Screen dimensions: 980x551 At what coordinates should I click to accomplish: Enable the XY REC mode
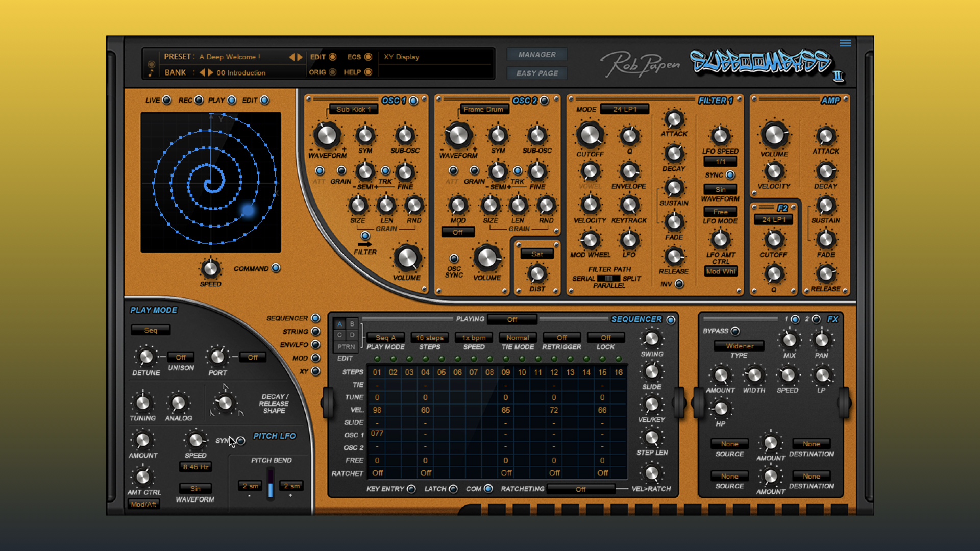point(199,100)
